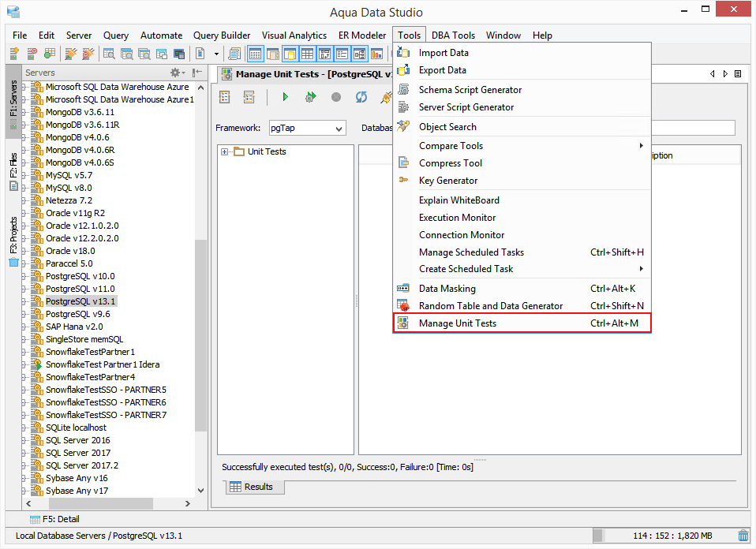Open the Servers panel gear settings menu
Viewport: 756px width, 549px height.
point(178,73)
